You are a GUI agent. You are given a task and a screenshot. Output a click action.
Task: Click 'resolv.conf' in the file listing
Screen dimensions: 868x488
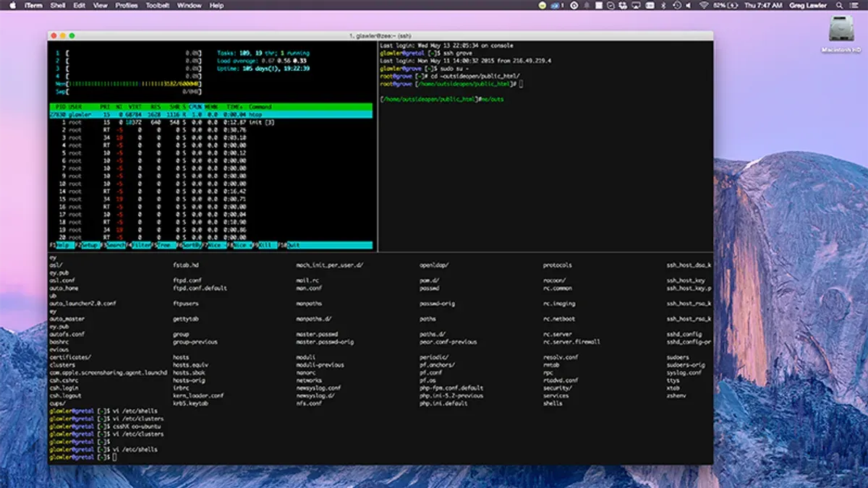coord(561,357)
